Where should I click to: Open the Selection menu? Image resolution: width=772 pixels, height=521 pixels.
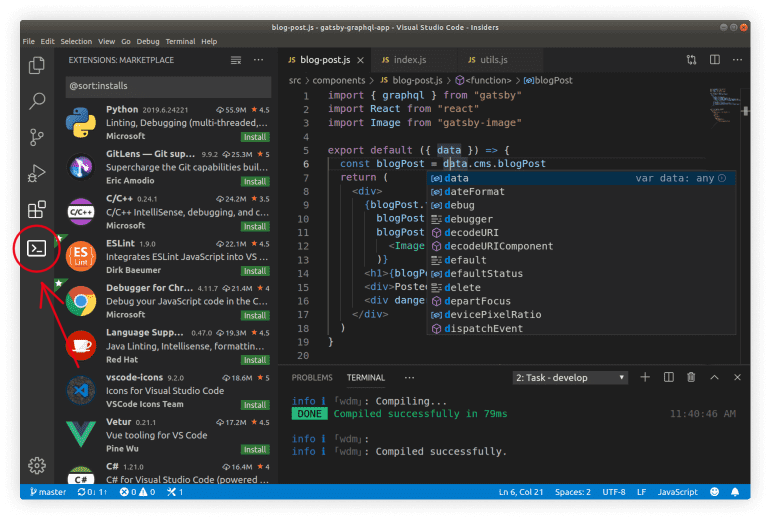tap(76, 41)
